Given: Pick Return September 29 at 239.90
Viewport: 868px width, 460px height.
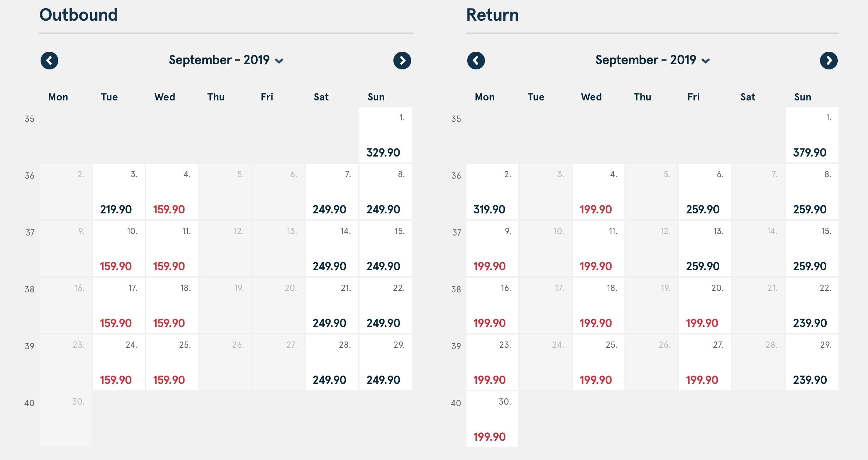Looking at the screenshot, I should (x=812, y=363).
